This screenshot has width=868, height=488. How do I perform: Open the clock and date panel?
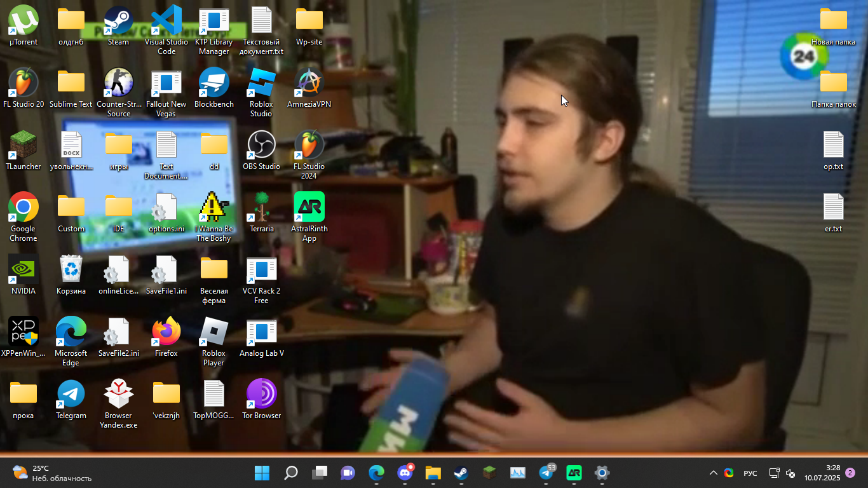822,473
